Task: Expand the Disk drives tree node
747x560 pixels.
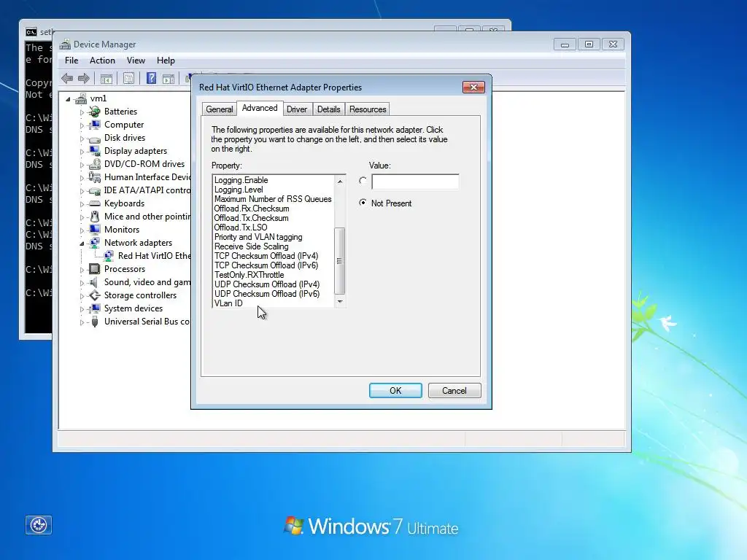Action: pyautogui.click(x=82, y=139)
